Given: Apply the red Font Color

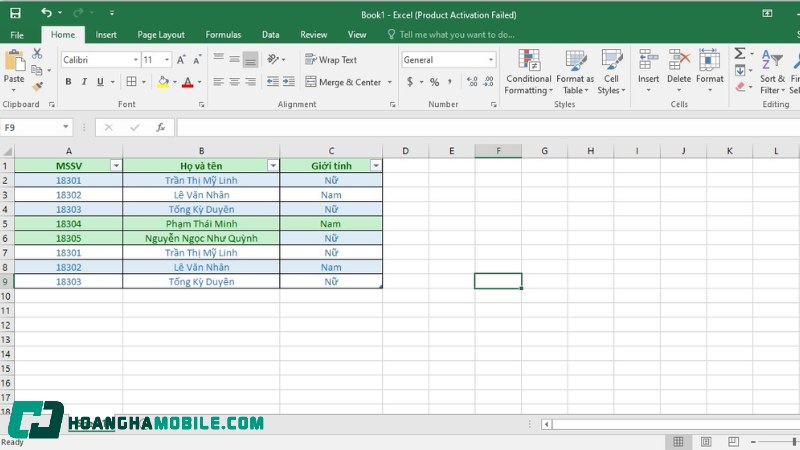Looking at the screenshot, I should click(187, 82).
